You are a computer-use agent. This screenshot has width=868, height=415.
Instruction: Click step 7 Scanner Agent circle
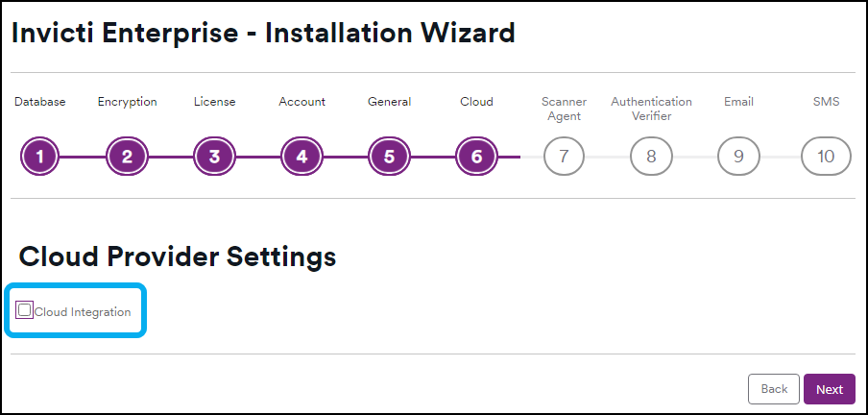tap(564, 157)
